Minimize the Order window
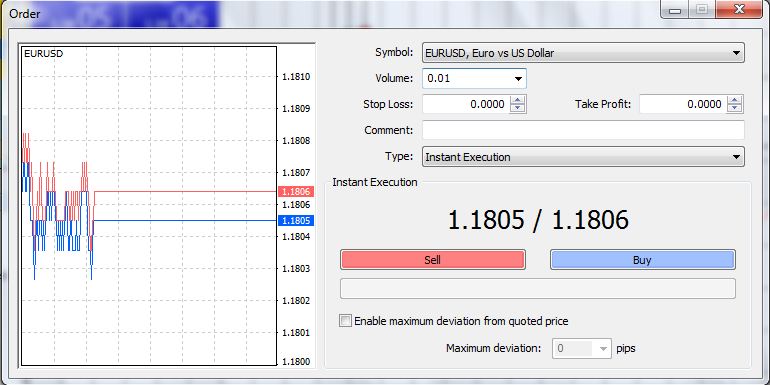The image size is (770, 385). point(675,9)
